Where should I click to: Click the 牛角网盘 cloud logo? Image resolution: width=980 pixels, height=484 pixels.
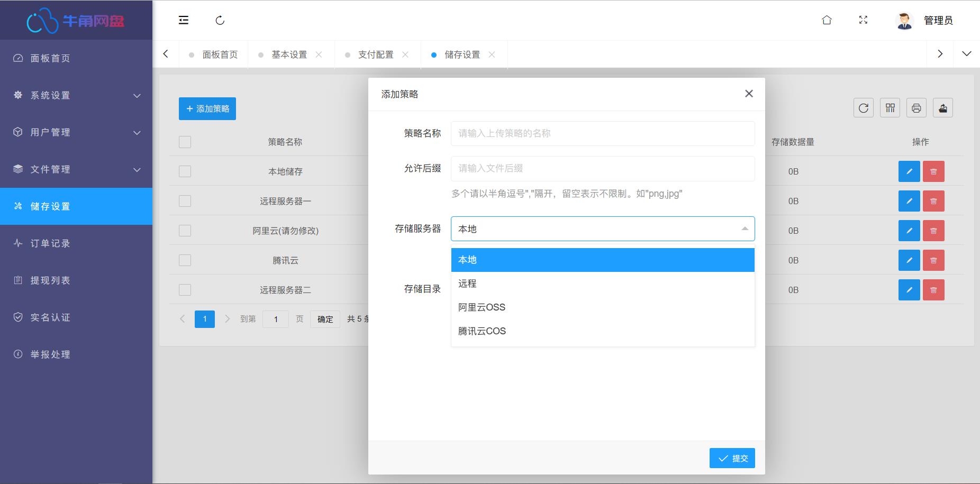[76, 21]
